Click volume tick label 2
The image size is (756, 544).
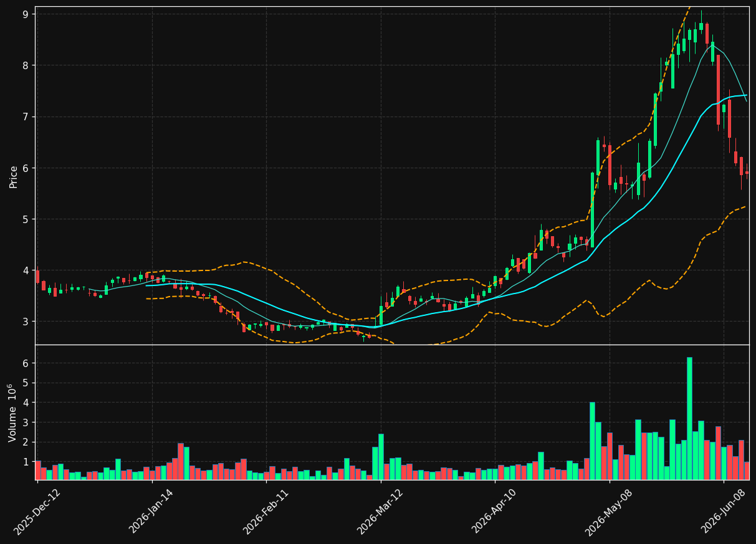pyautogui.click(x=26, y=442)
